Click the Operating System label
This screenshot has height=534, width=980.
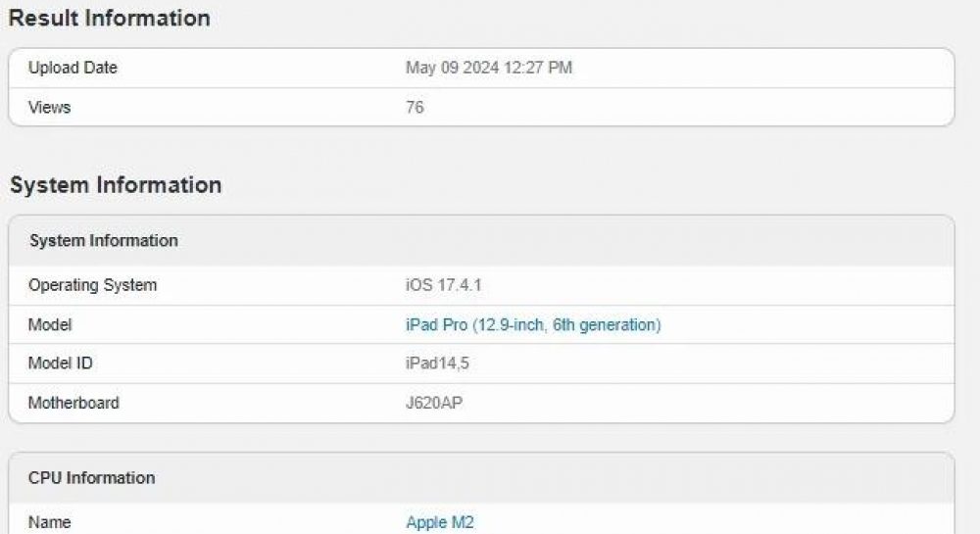(x=92, y=285)
